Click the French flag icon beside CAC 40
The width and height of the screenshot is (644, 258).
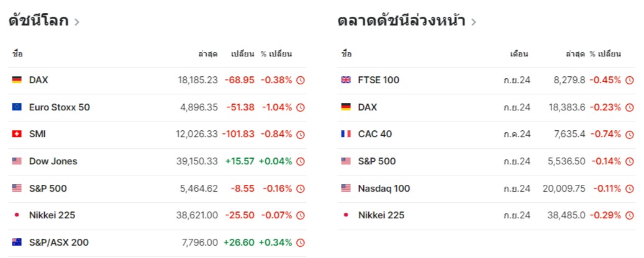346,134
